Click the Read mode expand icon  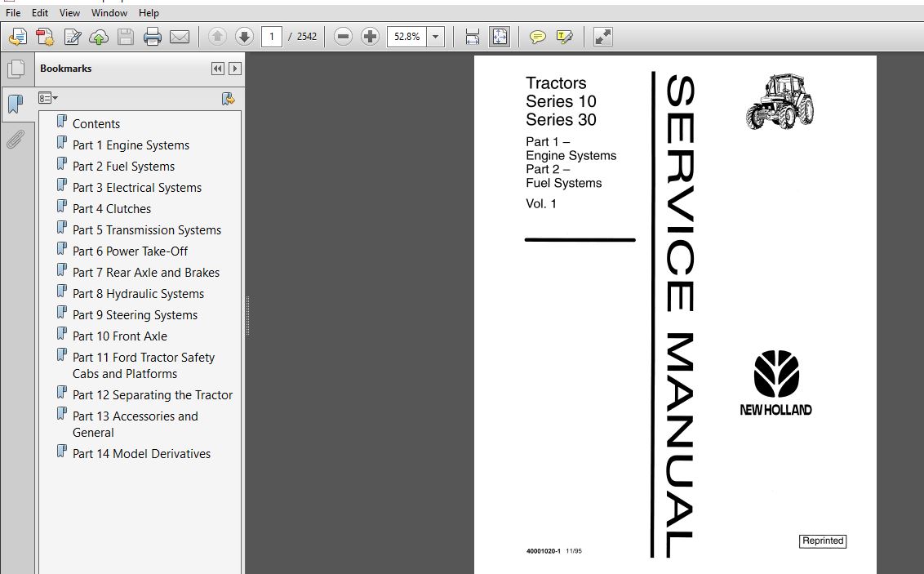tap(603, 37)
